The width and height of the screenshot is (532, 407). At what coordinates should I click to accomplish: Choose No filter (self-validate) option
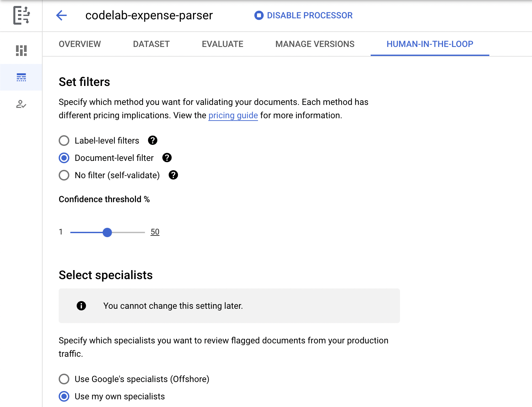pos(64,175)
